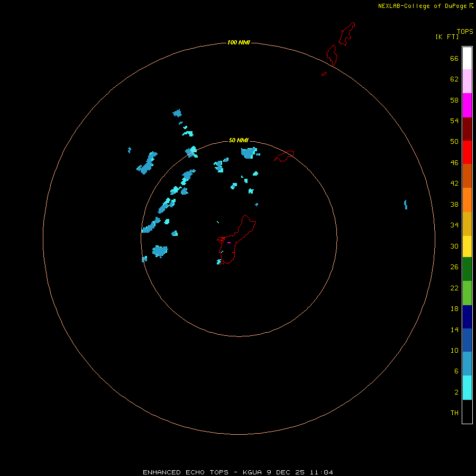Click the red Guam island outline

coord(236,239)
